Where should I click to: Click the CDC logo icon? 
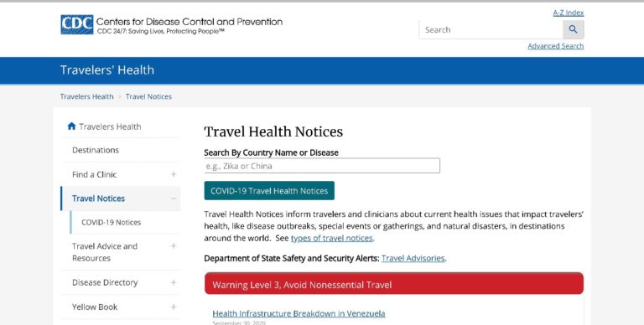tap(77, 24)
